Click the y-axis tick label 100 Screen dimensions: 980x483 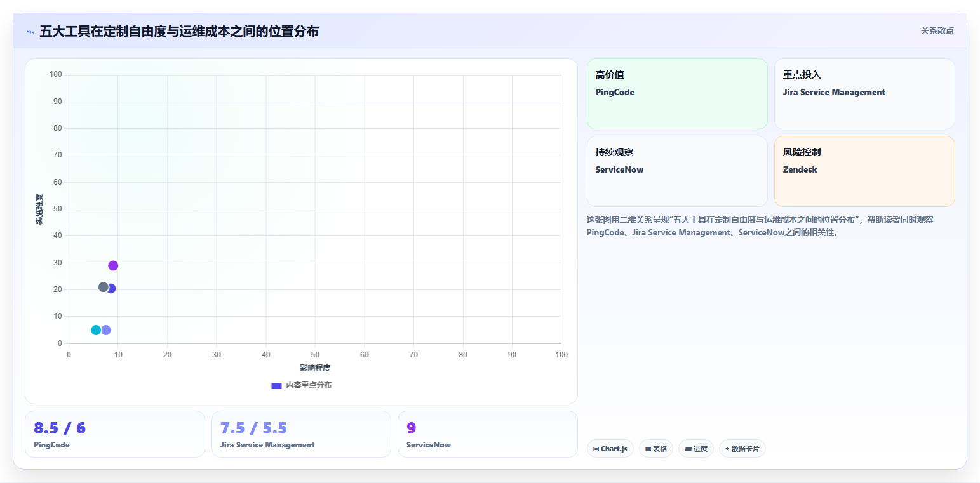(x=55, y=75)
